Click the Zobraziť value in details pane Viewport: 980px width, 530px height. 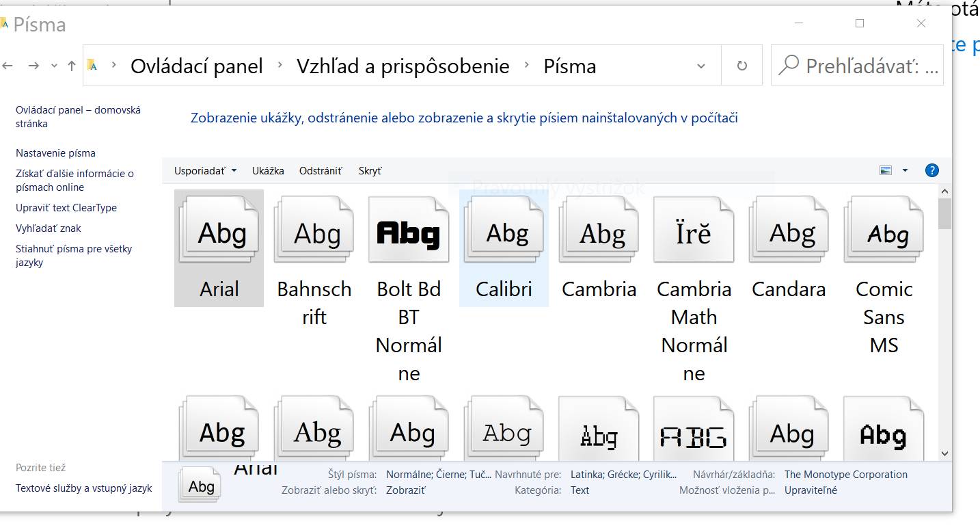tap(406, 490)
